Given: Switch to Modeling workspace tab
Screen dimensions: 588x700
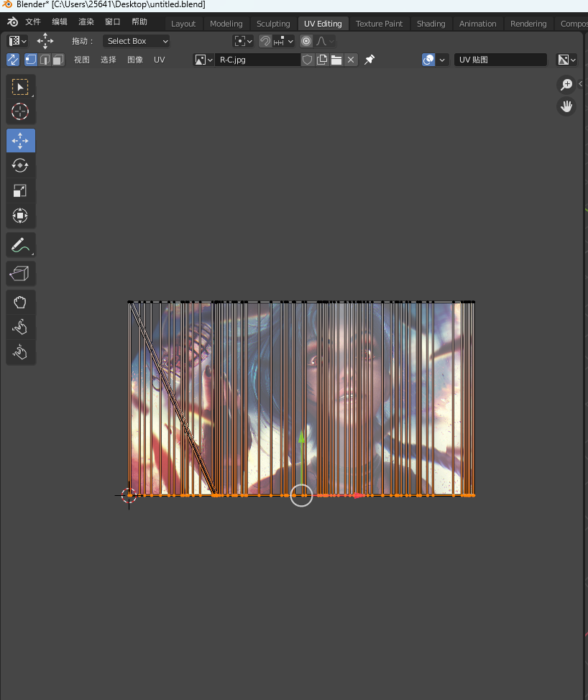Looking at the screenshot, I should click(x=226, y=24).
